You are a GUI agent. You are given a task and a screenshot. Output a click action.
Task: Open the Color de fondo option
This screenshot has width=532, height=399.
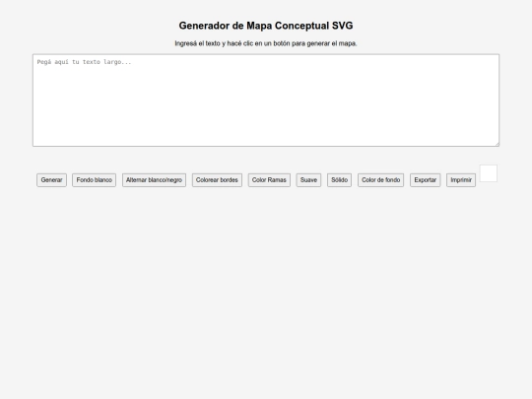click(x=380, y=180)
